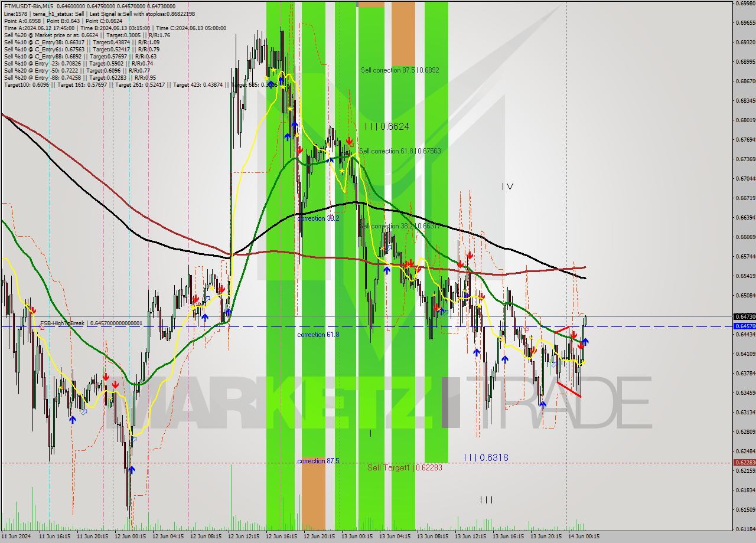Screen dimensions: 756x543
Task: Select 'Sell correction 38.2 | 0.66317' label
Action: pos(400,226)
